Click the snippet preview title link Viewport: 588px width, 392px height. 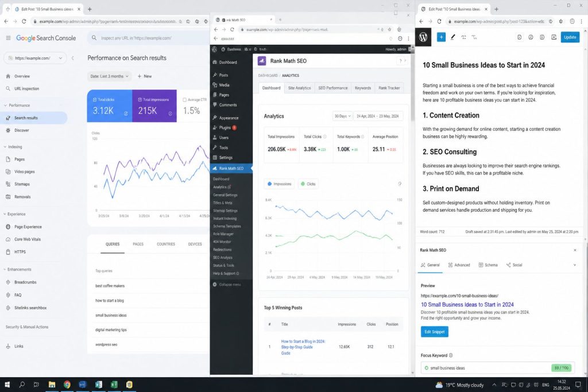tap(467, 305)
